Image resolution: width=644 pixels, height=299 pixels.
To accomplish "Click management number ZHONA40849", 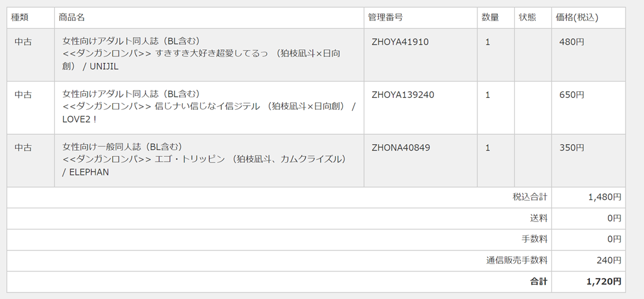I will click(x=400, y=148).
